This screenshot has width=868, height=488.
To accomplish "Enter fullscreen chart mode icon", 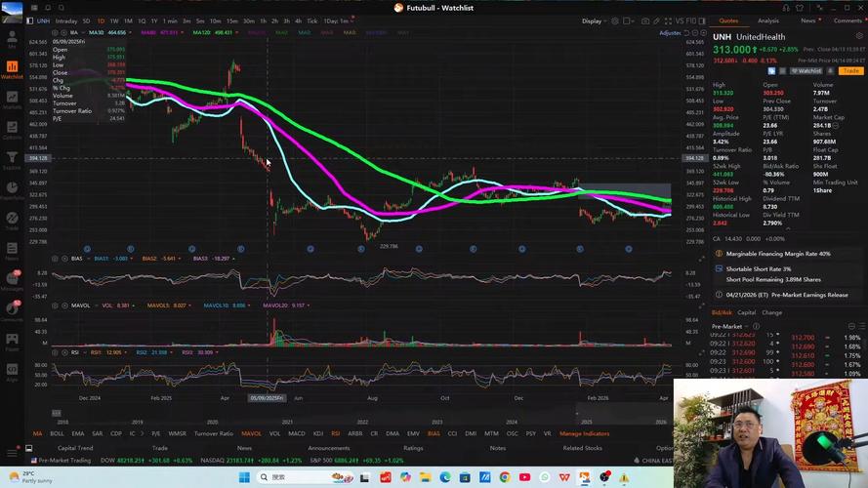I will (668, 21).
